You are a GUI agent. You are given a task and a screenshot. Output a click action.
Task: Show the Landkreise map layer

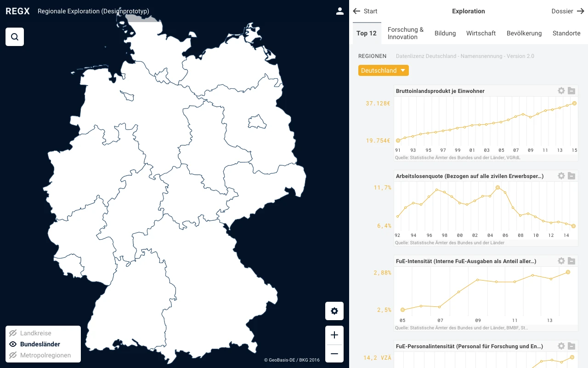tap(35, 333)
